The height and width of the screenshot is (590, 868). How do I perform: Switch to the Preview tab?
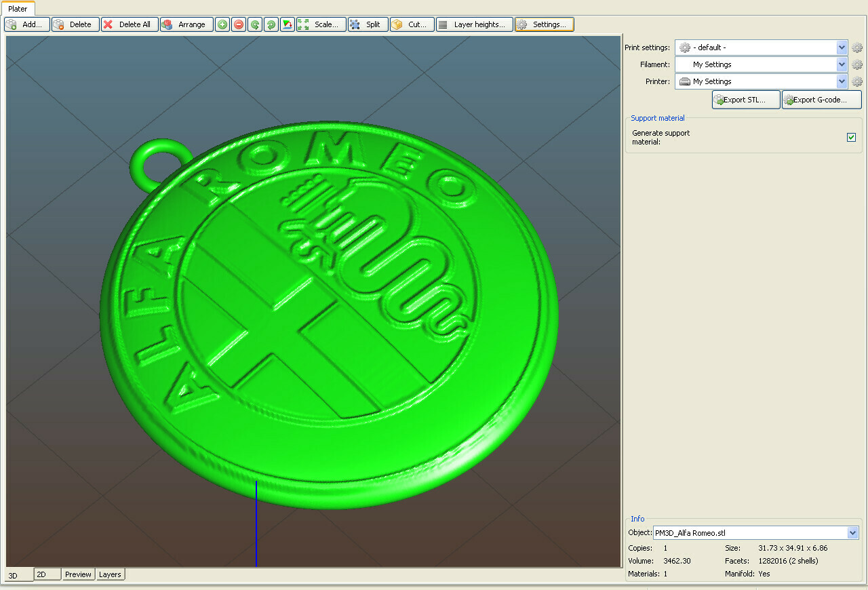(78, 574)
